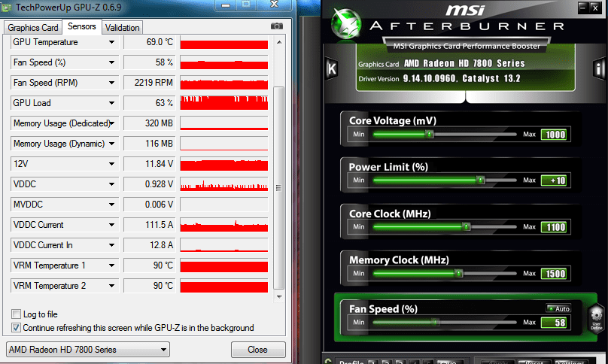This screenshot has height=364, width=608.
Task: Click the GPU-Z title bar icon
Action: point(7,8)
